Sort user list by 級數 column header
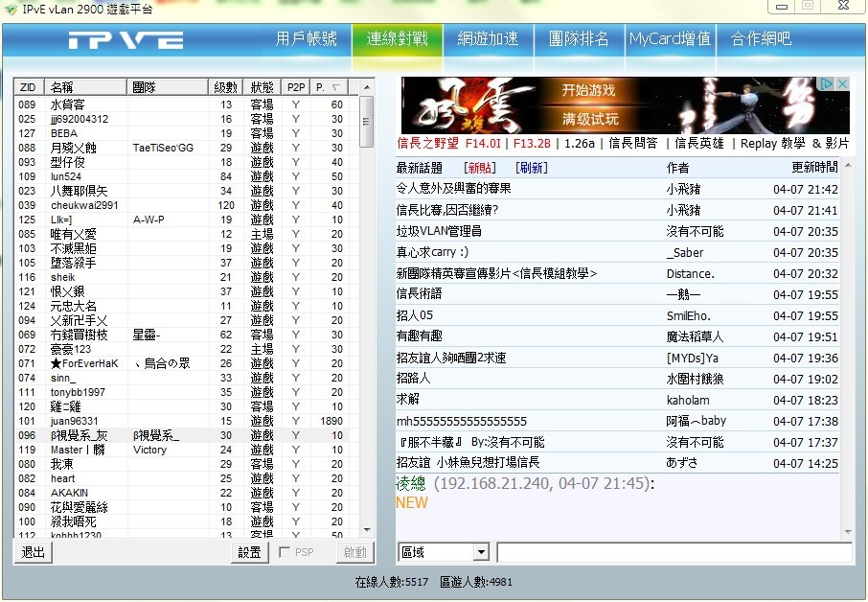868x602 pixels. pos(224,87)
